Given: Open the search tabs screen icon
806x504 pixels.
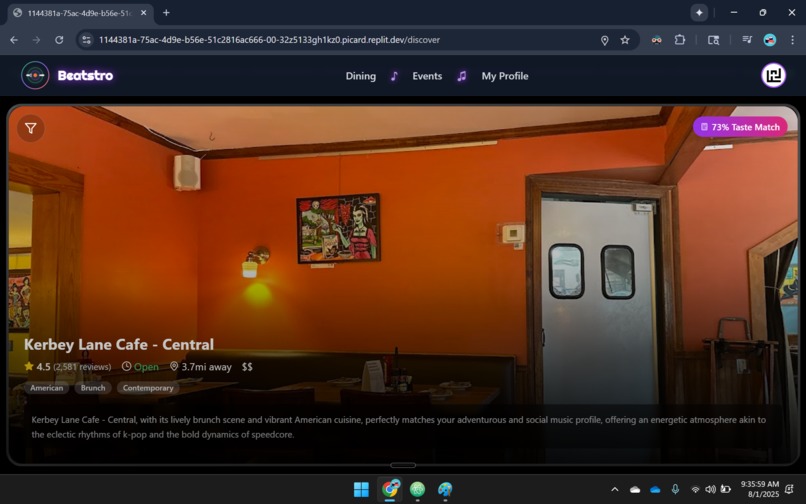Looking at the screenshot, I should 713,40.
